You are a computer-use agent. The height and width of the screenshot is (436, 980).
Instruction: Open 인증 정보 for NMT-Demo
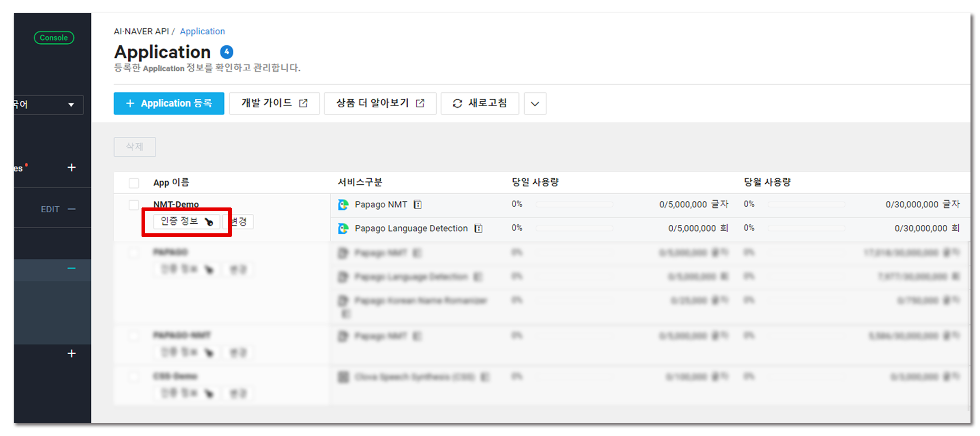tap(186, 221)
